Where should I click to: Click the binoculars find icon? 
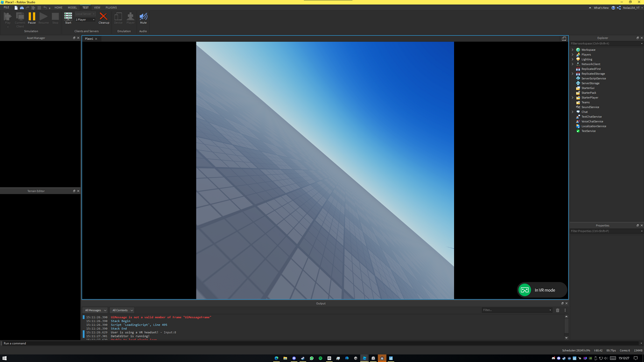tap(21, 7)
